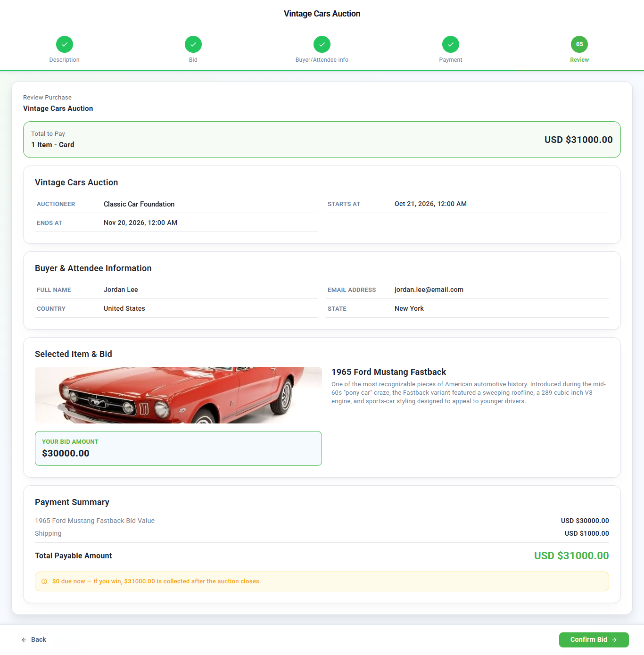
Task: Click the 'Payment Summary' heading
Action: (72, 502)
